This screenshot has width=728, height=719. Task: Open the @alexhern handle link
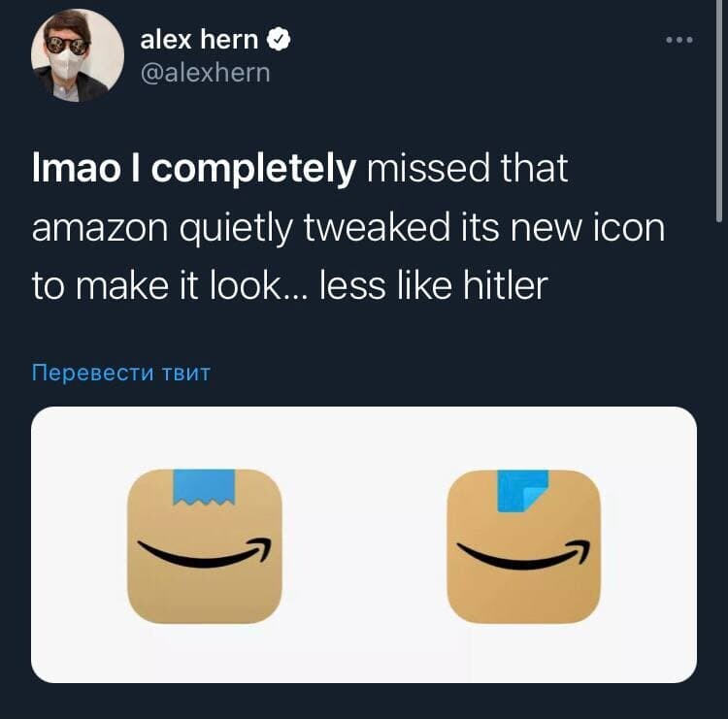pyautogui.click(x=205, y=73)
